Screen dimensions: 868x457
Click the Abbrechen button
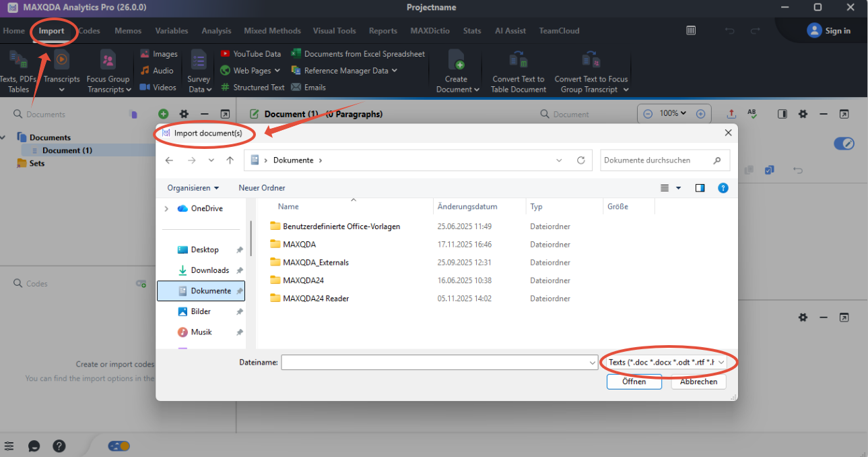click(x=698, y=382)
